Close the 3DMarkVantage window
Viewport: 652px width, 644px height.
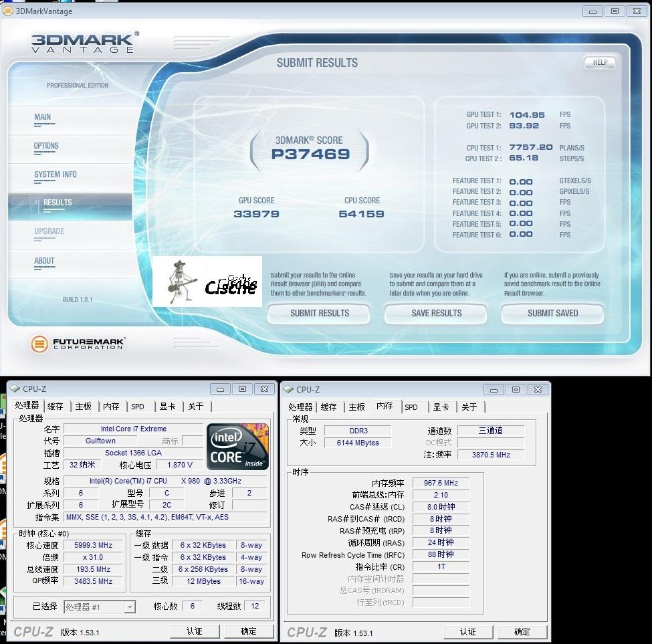(x=637, y=11)
